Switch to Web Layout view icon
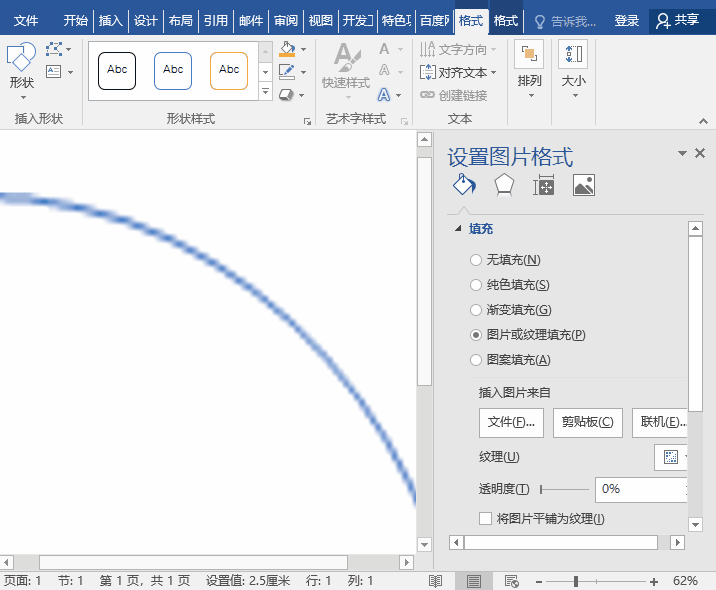This screenshot has width=716, height=590. pyautogui.click(x=511, y=581)
